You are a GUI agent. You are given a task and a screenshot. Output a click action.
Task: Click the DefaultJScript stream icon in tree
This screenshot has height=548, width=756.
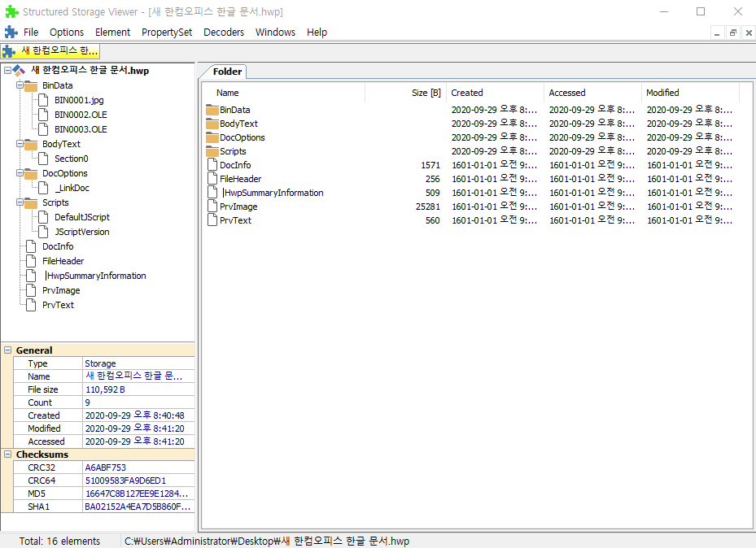(43, 217)
